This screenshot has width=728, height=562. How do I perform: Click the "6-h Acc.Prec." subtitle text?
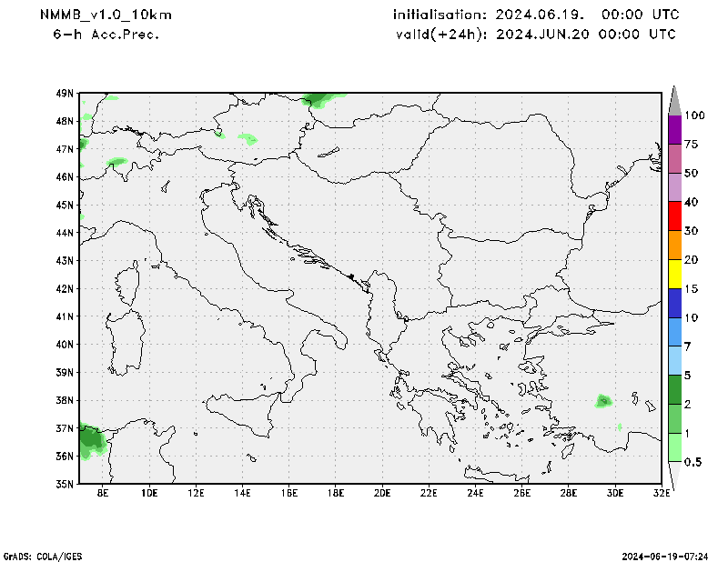[x=106, y=34]
